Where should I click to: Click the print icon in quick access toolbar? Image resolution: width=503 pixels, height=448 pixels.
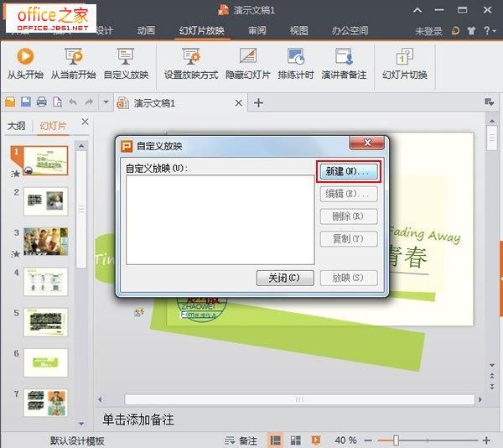(x=41, y=102)
